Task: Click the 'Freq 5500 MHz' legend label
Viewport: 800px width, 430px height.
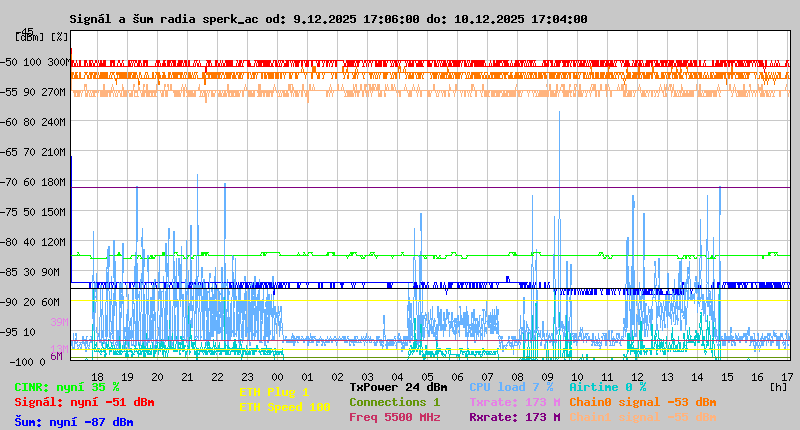Action: 395,417
